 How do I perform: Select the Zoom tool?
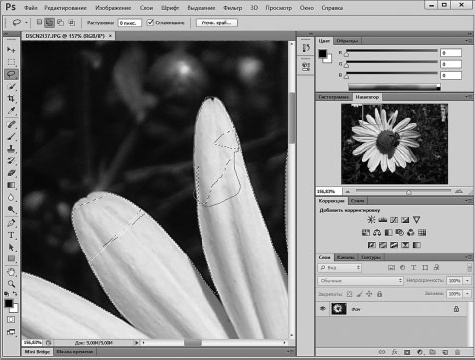(11, 284)
